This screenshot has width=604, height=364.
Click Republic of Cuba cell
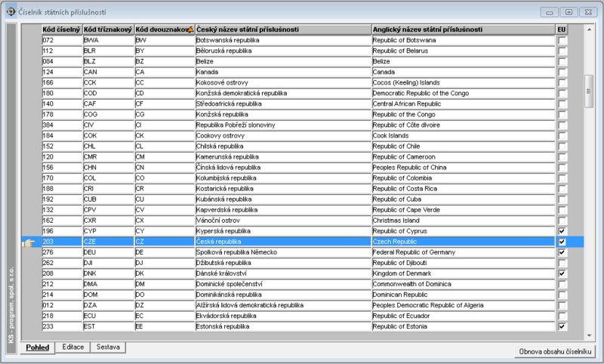(464, 199)
